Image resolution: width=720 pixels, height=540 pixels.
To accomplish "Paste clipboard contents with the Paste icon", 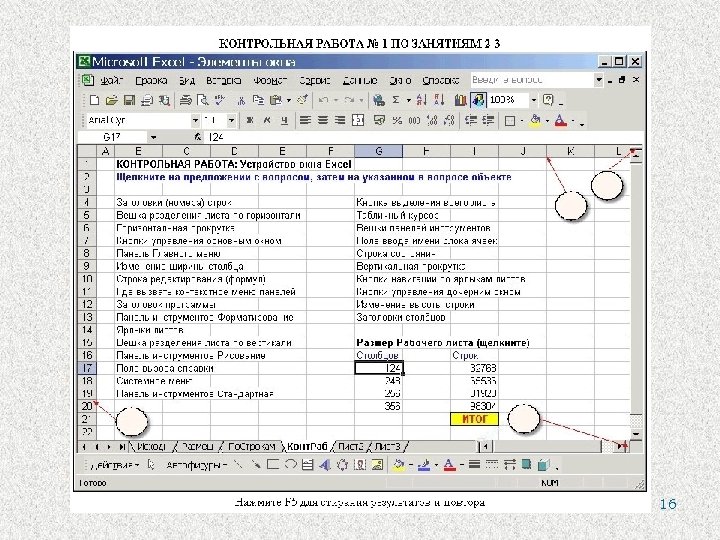I will [x=276, y=100].
